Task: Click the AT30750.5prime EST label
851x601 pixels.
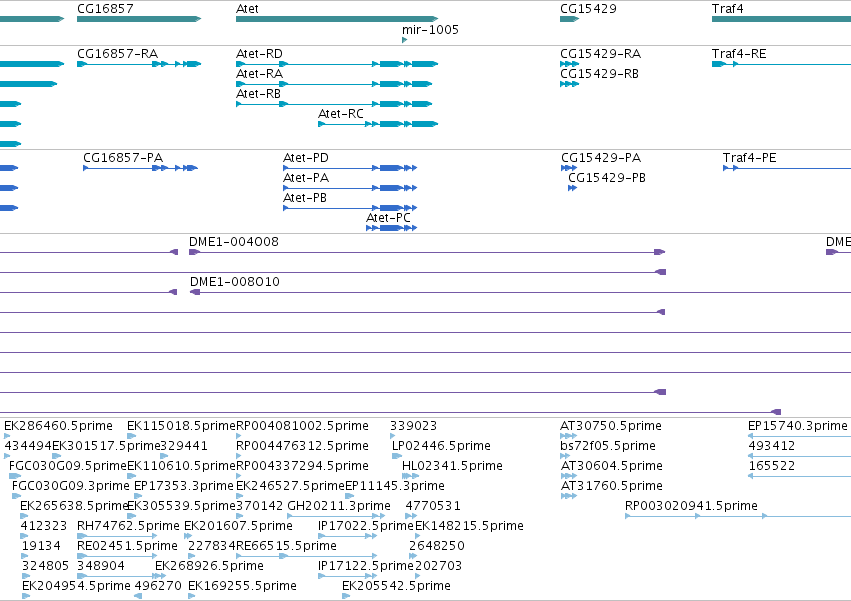Action: pos(611,426)
